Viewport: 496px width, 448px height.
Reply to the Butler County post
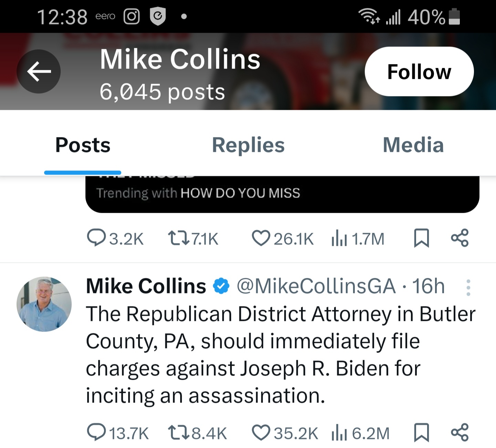coord(96,432)
